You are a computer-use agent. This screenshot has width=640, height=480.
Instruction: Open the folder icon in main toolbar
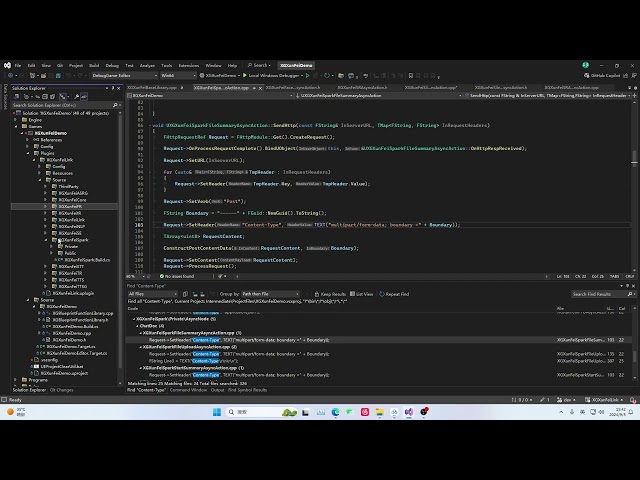[x=341, y=76]
